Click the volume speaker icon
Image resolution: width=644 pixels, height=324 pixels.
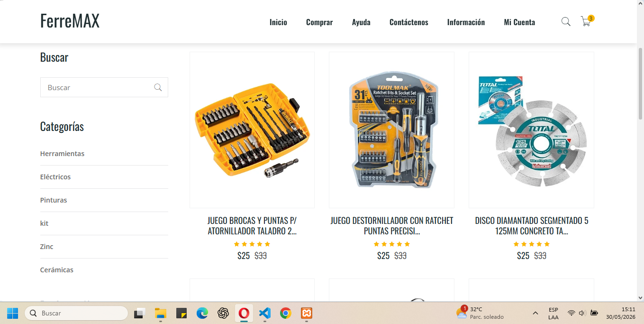pos(582,313)
